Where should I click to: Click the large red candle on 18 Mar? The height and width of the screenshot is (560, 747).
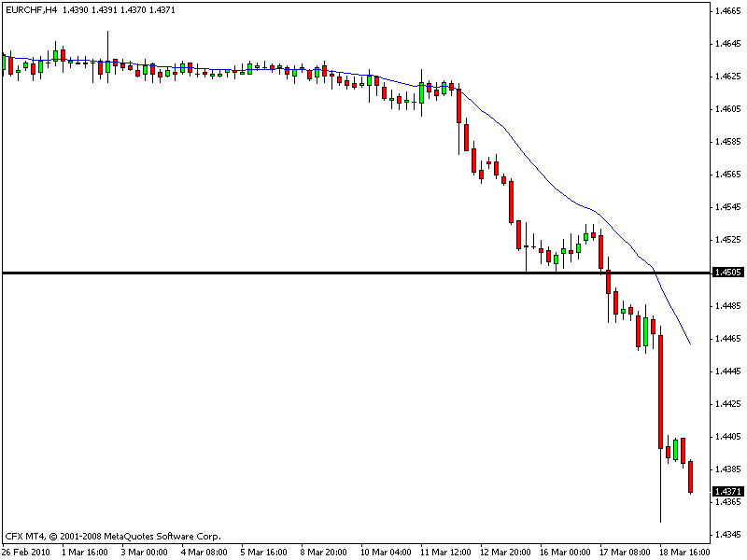pyautogui.click(x=660, y=392)
